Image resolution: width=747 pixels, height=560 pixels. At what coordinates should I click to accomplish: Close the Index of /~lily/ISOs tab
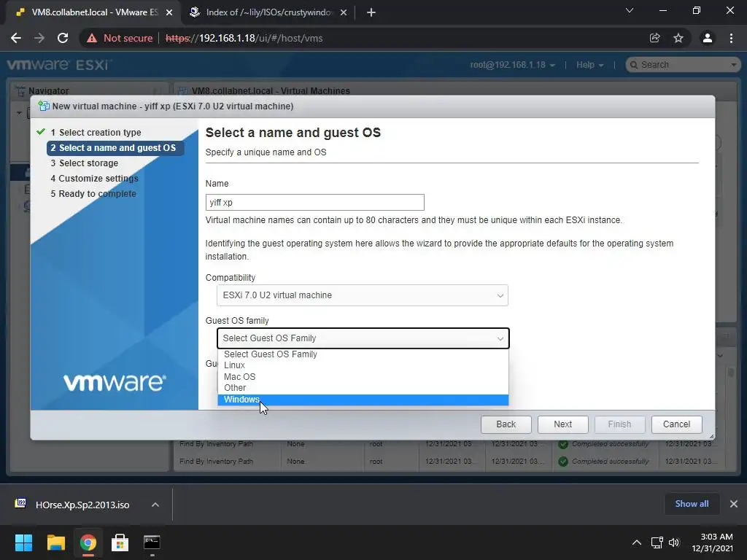[x=344, y=13]
